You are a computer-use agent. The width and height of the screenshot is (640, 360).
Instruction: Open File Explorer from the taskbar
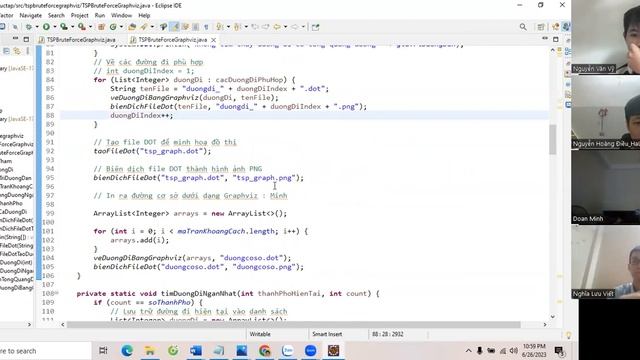point(150,351)
